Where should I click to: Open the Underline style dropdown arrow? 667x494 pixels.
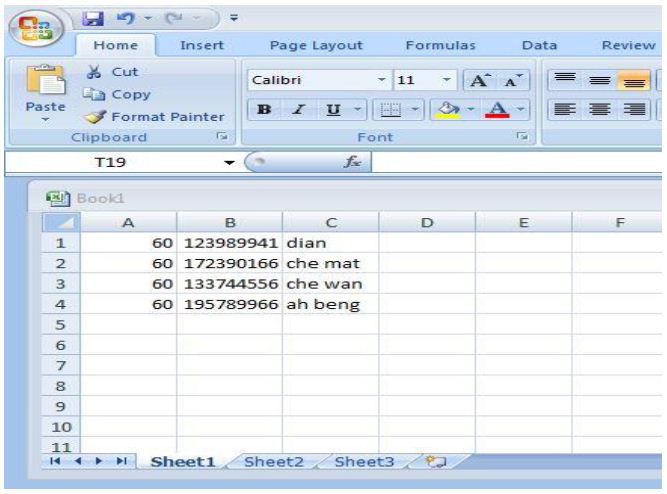pos(358,109)
